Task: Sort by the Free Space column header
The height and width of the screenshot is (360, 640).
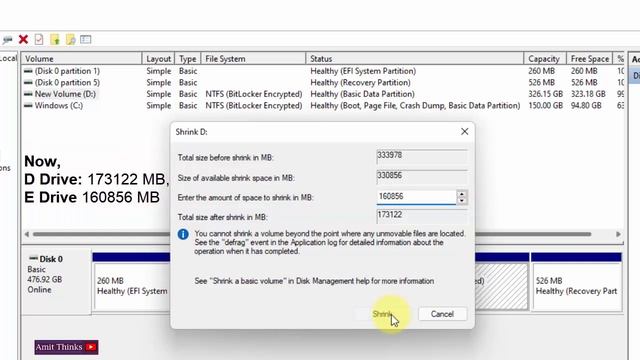Action: [590, 59]
